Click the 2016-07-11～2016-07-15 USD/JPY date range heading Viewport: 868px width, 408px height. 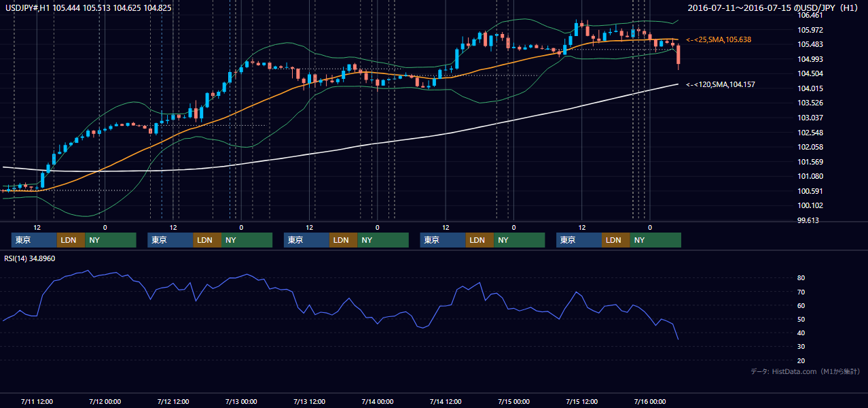pyautogui.click(x=774, y=8)
